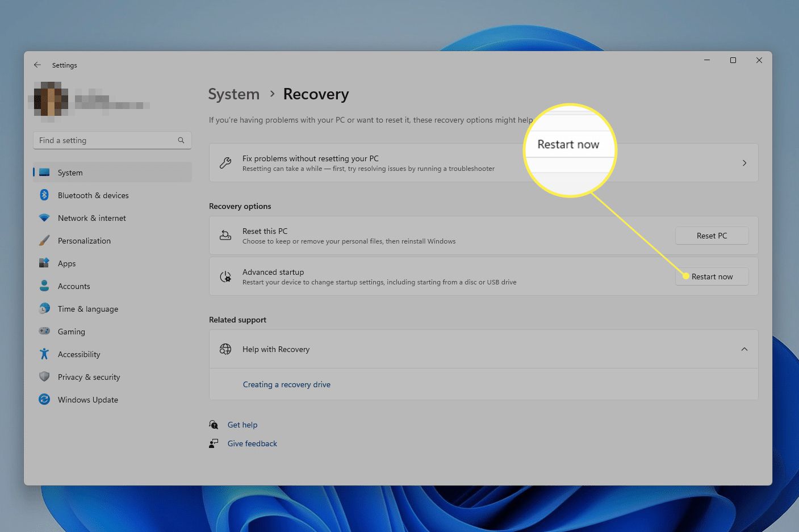Click the Reset this PC icon
This screenshot has width=799, height=532.
[x=225, y=235]
